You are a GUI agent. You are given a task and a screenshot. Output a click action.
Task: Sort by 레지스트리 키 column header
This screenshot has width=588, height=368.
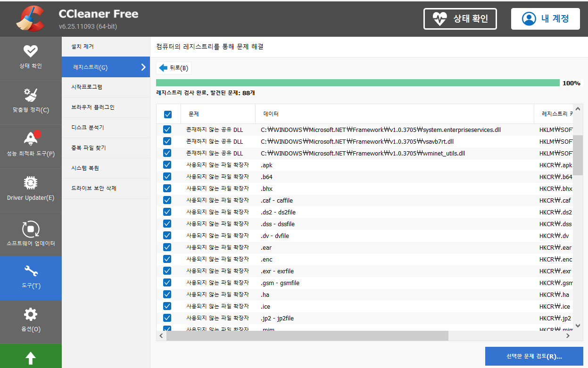pyautogui.click(x=554, y=114)
